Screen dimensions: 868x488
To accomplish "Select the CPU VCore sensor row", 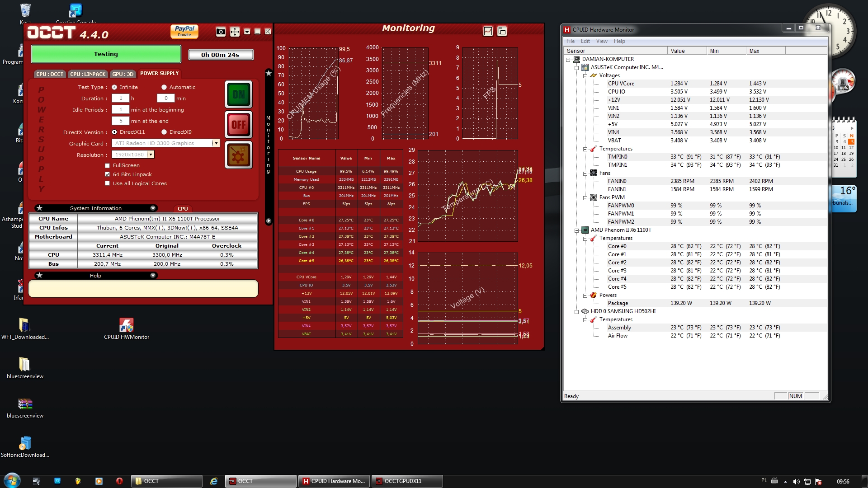I will pos(696,84).
